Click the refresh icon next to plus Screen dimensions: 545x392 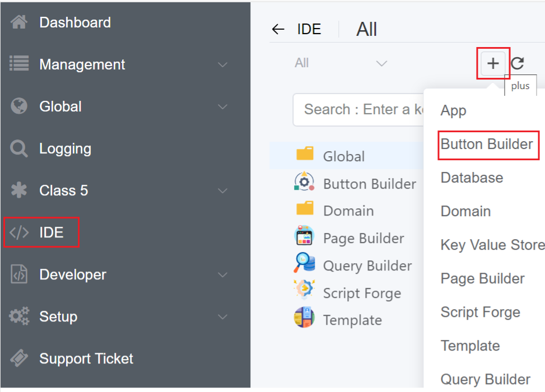coord(518,63)
